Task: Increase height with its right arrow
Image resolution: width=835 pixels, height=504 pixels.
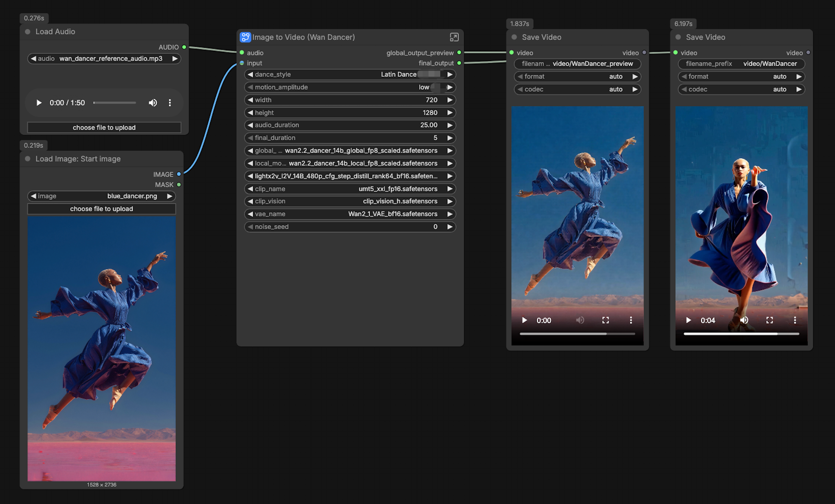Action: 450,113
